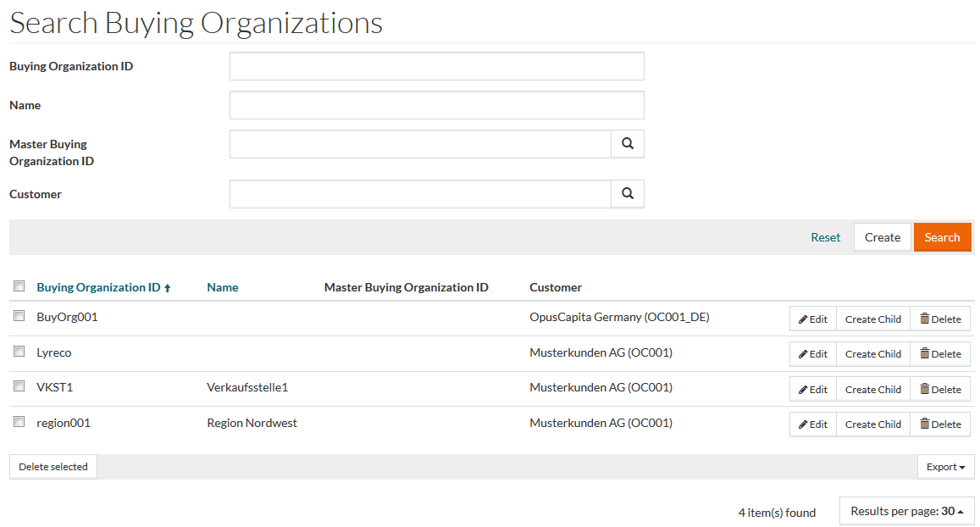Toggle the select-all checkbox in table header
The image size is (980, 527).
click(x=19, y=287)
